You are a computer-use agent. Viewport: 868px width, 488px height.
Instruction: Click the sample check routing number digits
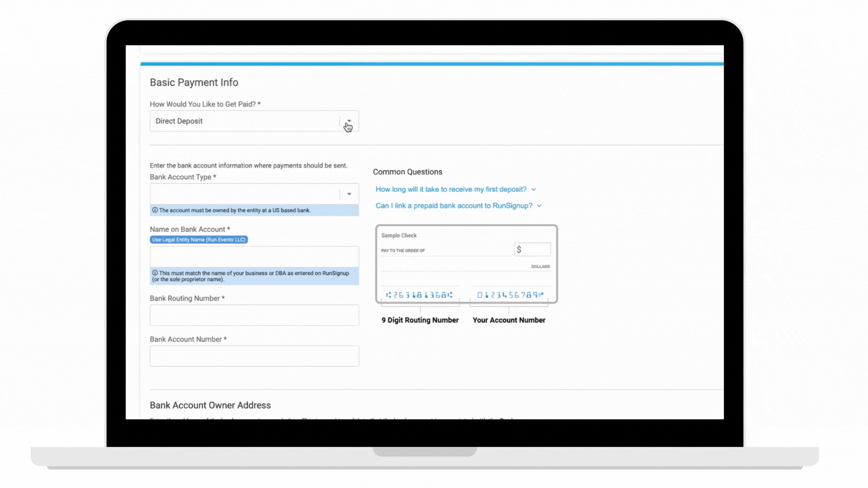[x=419, y=295]
